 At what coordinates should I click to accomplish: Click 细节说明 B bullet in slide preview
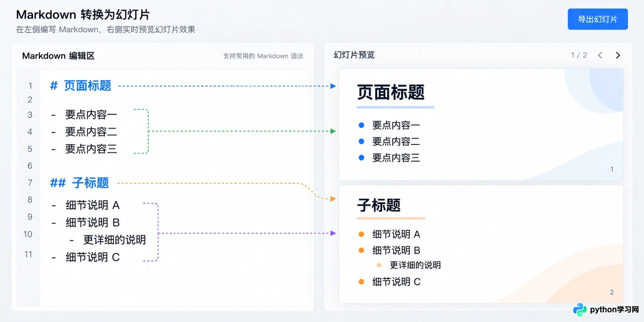tap(396, 250)
